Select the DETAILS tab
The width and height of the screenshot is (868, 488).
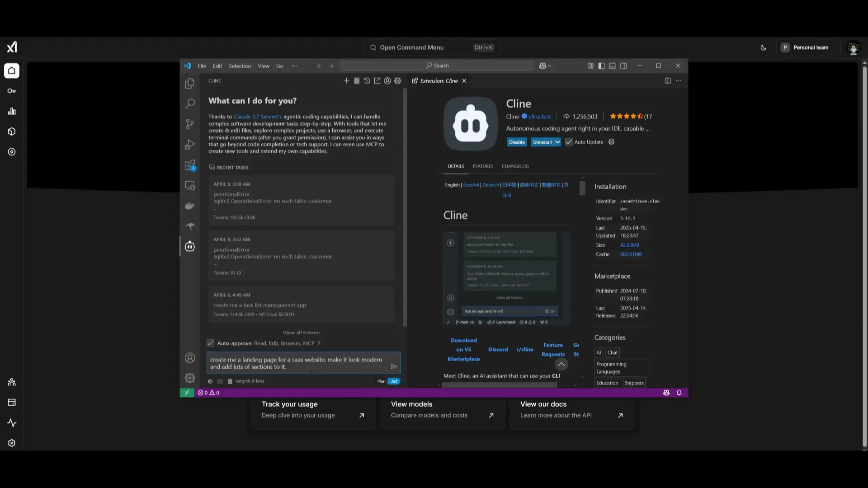coord(456,166)
